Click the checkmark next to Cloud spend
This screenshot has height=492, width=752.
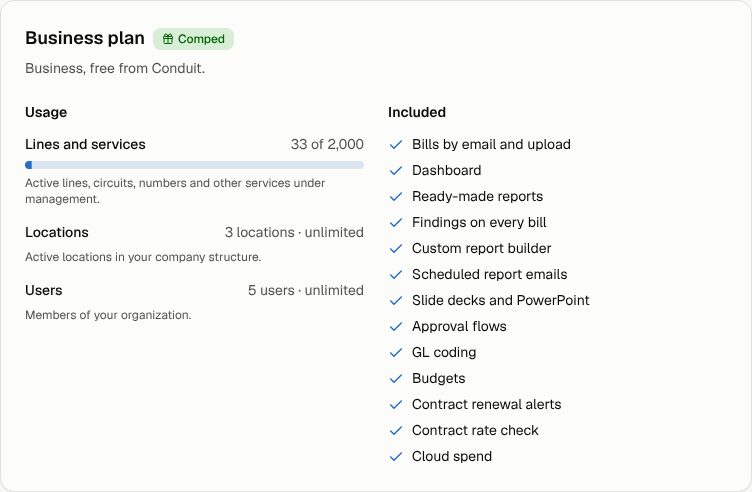396,457
